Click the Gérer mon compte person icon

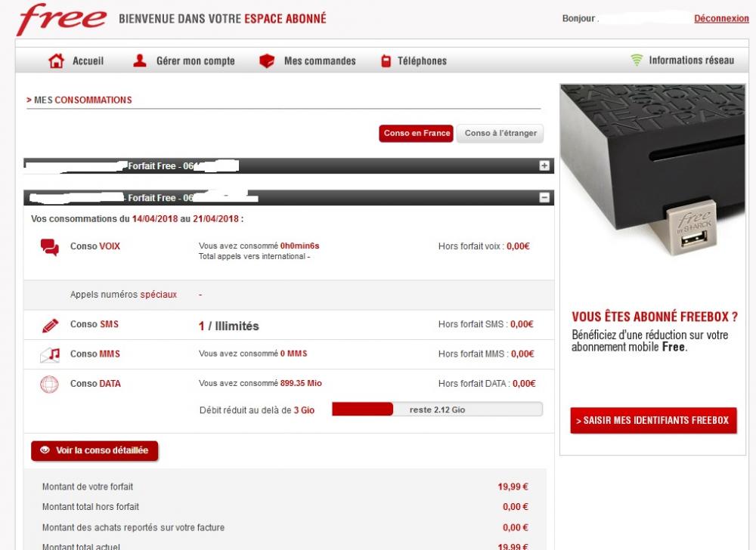pyautogui.click(x=140, y=60)
